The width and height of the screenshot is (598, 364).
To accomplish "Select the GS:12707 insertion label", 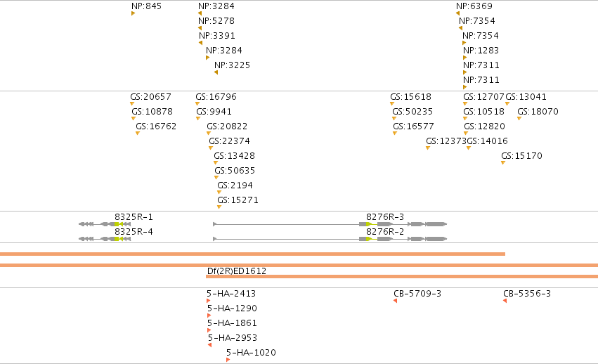I will click(483, 97).
